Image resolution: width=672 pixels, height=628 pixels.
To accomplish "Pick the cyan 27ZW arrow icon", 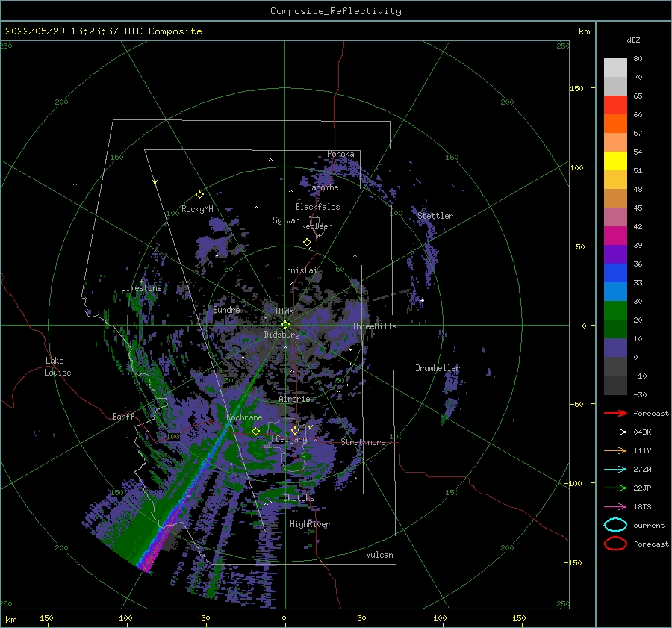I will (x=615, y=470).
